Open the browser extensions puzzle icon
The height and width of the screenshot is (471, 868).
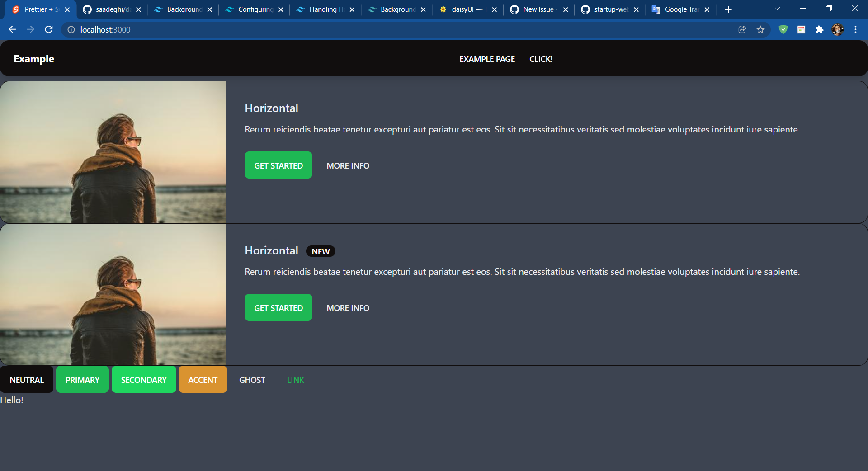820,29
